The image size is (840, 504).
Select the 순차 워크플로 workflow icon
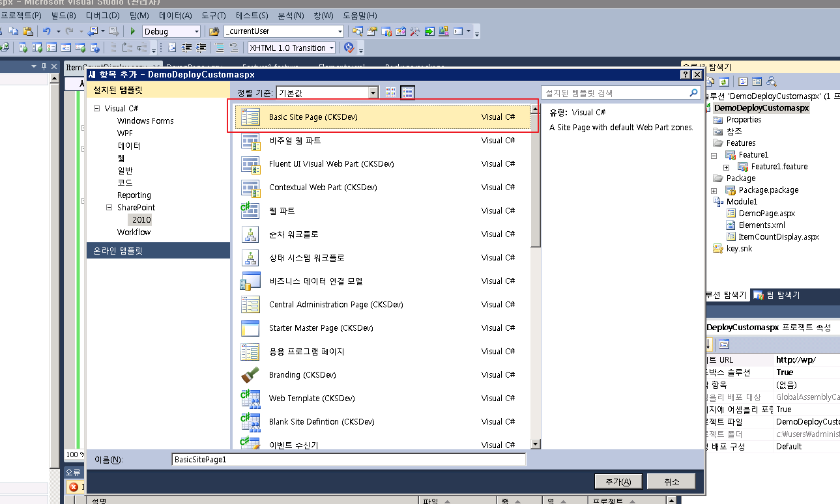point(250,234)
